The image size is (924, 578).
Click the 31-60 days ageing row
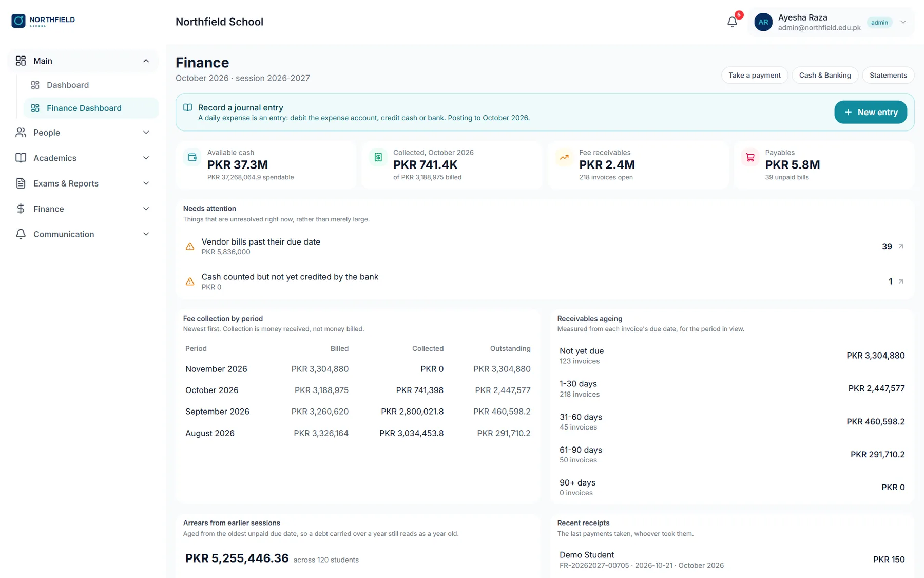coord(732,421)
